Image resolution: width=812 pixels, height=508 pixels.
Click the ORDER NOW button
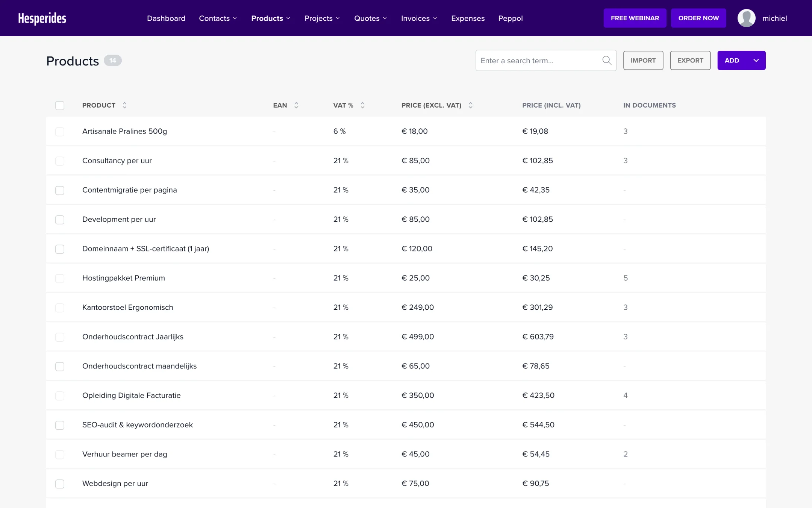[x=698, y=18]
